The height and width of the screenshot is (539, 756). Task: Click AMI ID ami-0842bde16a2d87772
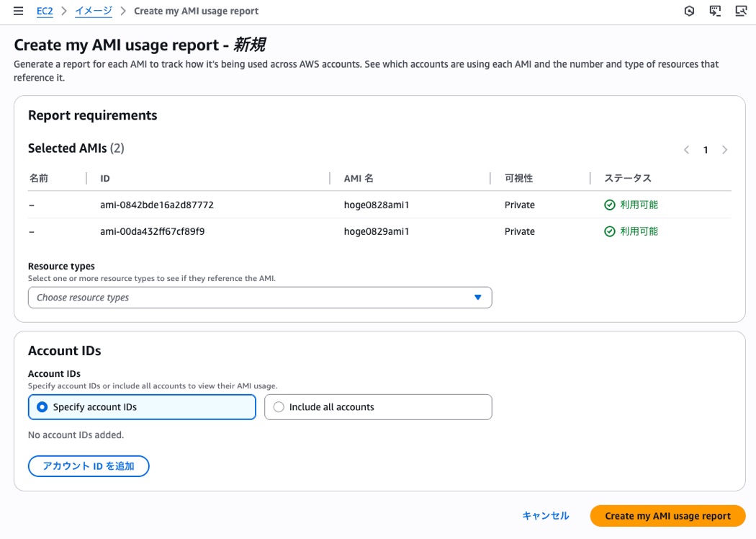tap(157, 205)
